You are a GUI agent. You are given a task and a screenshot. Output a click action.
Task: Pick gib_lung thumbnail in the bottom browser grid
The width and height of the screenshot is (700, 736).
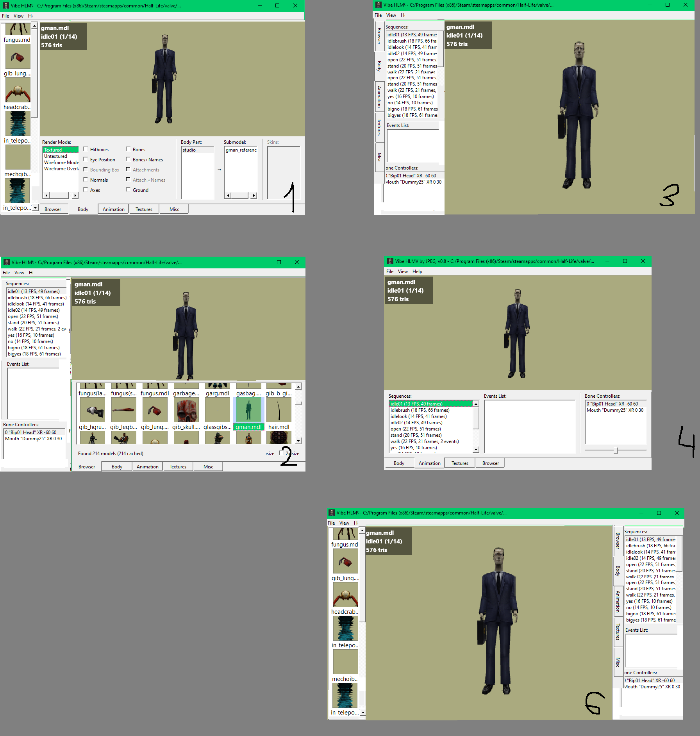point(155,410)
